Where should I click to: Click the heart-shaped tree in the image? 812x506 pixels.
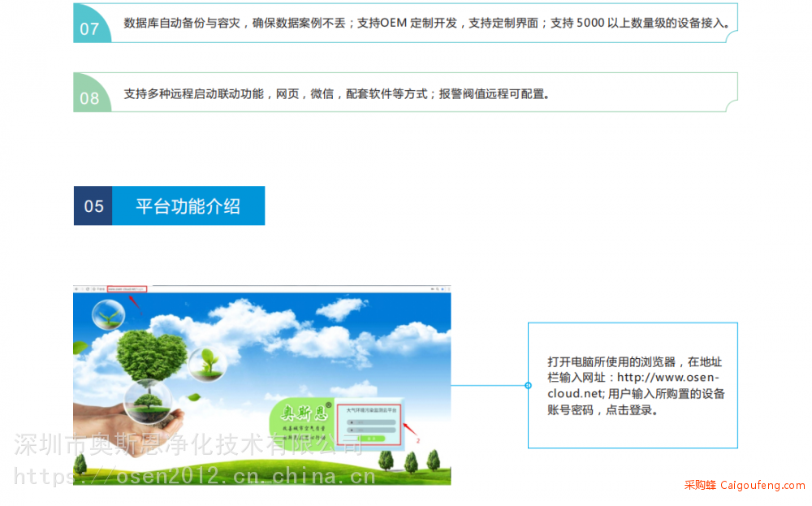pyautogui.click(x=151, y=354)
